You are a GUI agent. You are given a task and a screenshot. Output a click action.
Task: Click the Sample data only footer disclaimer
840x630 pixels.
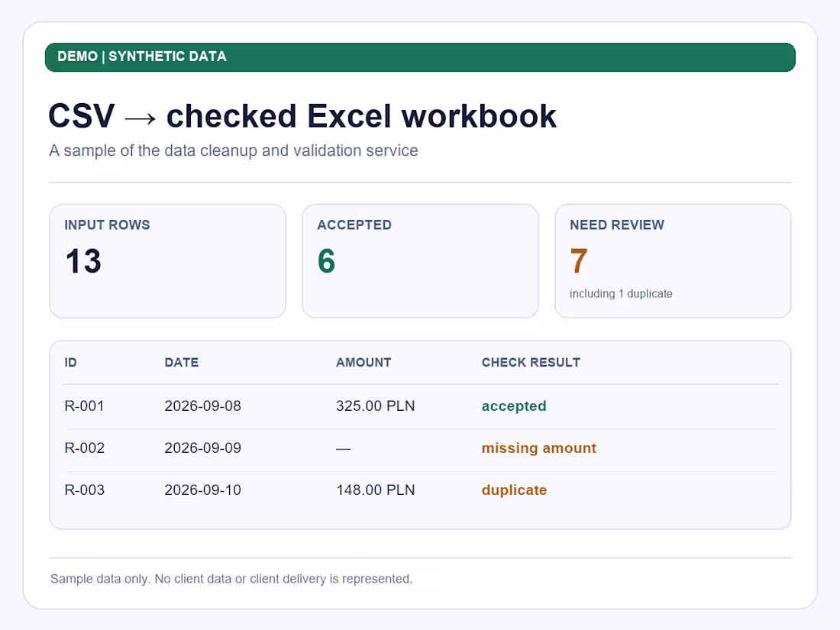tap(231, 579)
